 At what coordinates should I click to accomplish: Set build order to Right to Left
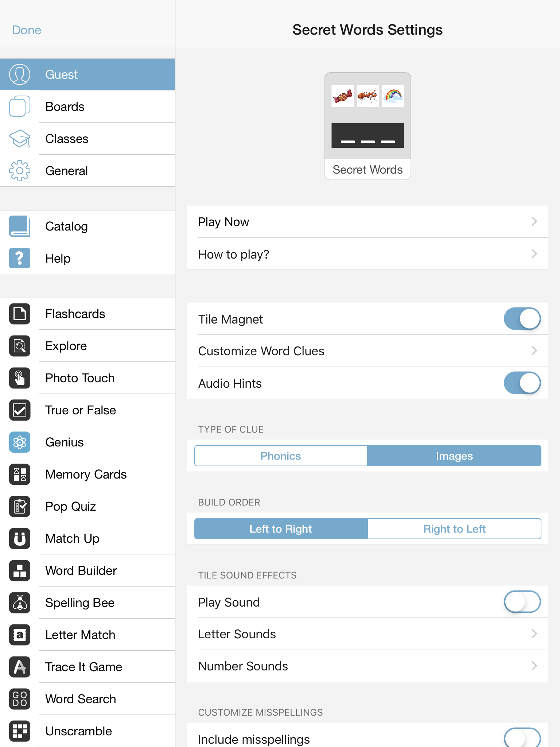[454, 529]
